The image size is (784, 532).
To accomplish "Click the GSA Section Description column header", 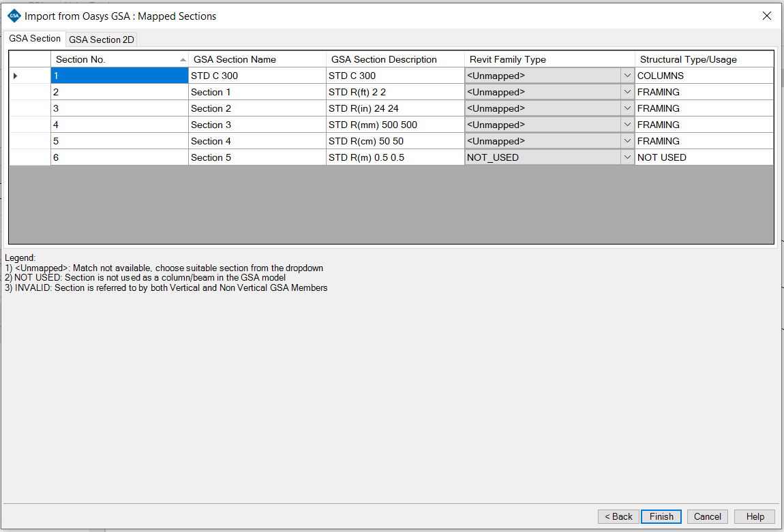I will point(395,59).
